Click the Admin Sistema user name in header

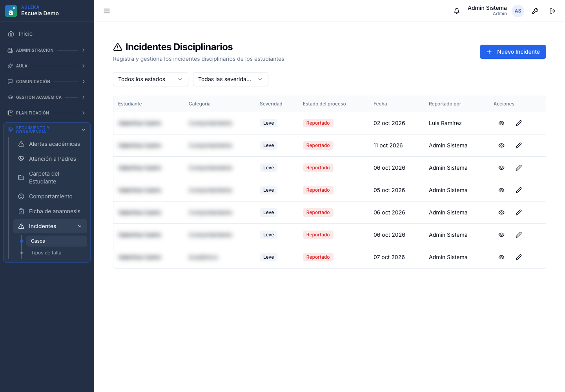[x=487, y=8]
